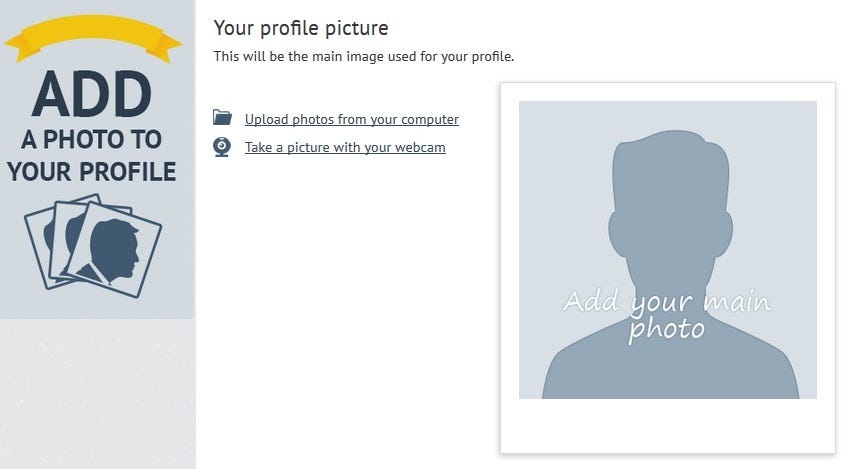Click the light gray area below sidebar banner

[98, 394]
